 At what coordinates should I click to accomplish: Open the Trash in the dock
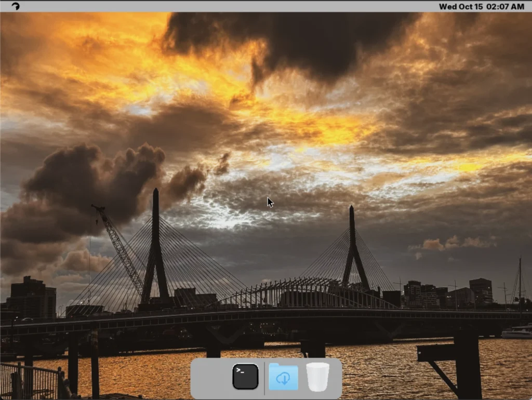[317, 377]
